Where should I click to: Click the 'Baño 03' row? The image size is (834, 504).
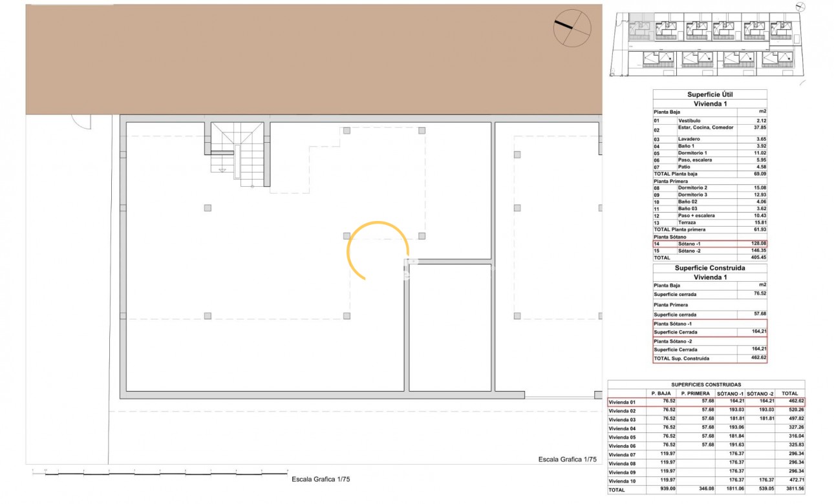tap(710, 209)
